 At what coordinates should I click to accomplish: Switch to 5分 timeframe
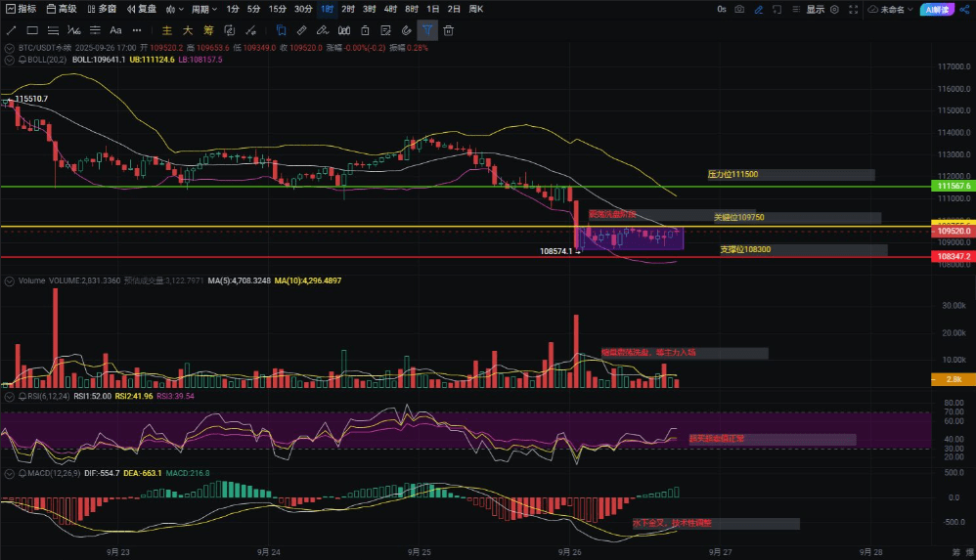point(253,9)
